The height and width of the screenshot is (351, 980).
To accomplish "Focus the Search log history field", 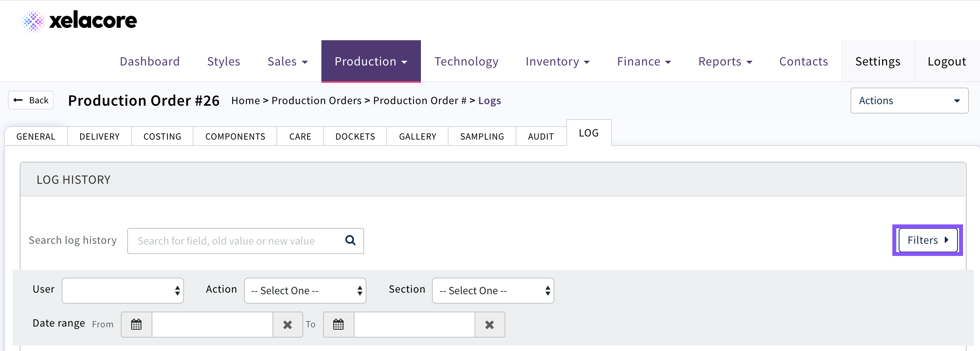I will (237, 241).
